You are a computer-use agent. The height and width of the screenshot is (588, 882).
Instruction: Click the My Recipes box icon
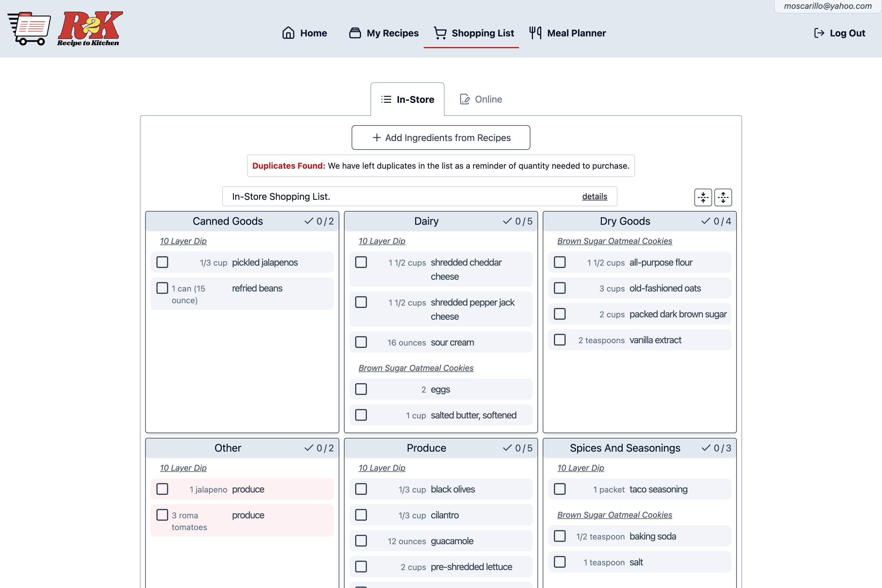[x=355, y=33]
